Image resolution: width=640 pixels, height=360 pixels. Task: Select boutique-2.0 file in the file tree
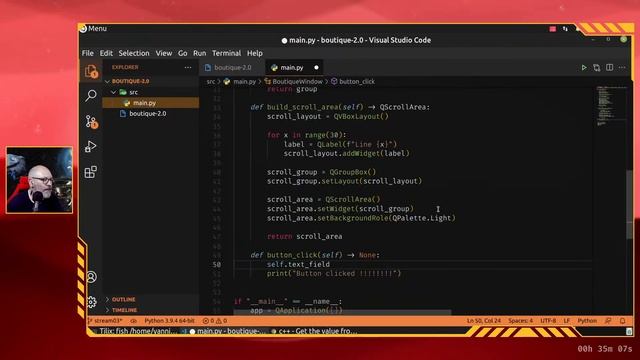coord(151,113)
